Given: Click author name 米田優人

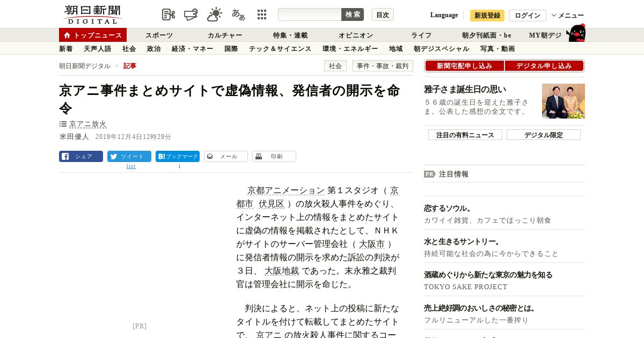Looking at the screenshot, I should pyautogui.click(x=74, y=137).
